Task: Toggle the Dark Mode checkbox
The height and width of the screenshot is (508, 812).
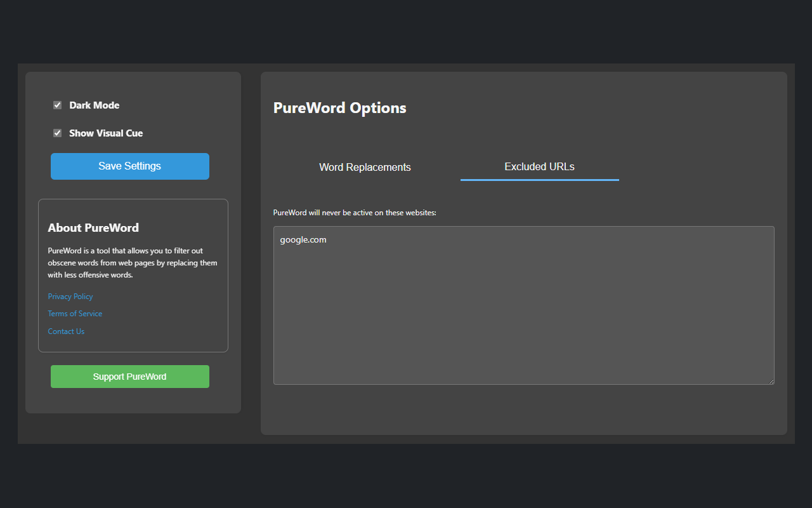Action: pos(58,105)
